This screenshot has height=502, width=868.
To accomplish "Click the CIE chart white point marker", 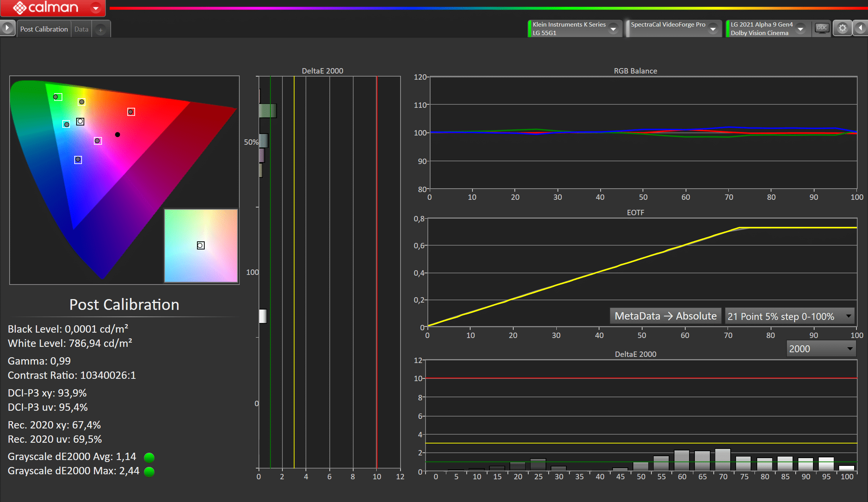I will click(x=80, y=122).
